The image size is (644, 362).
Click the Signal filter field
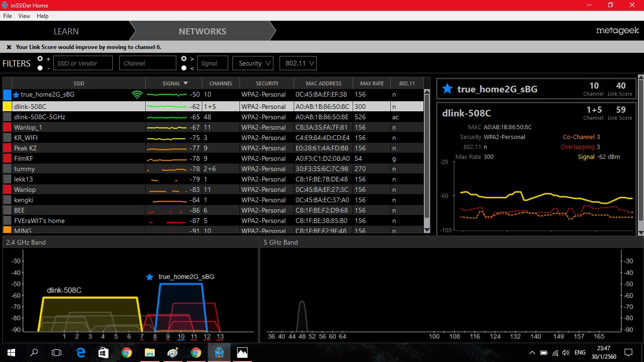[213, 63]
